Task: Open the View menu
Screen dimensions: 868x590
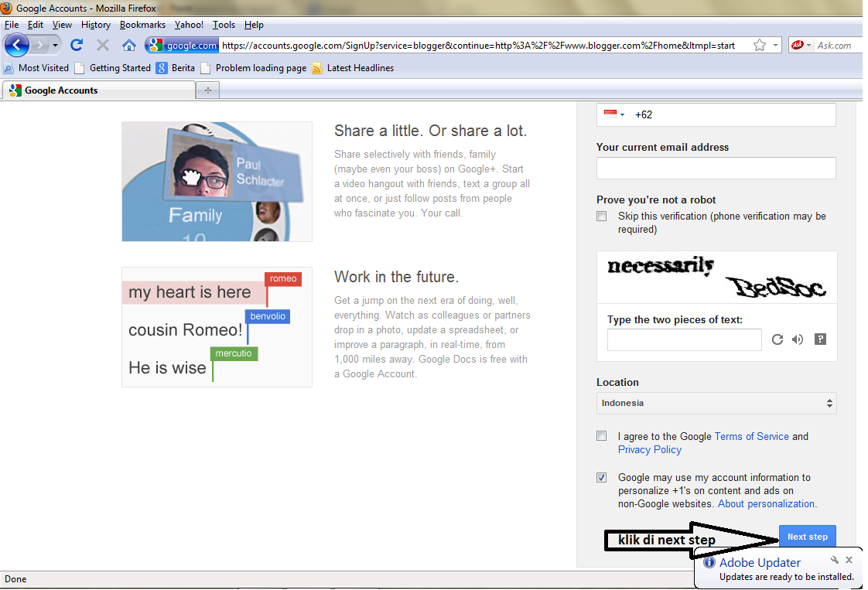Action: [x=62, y=25]
